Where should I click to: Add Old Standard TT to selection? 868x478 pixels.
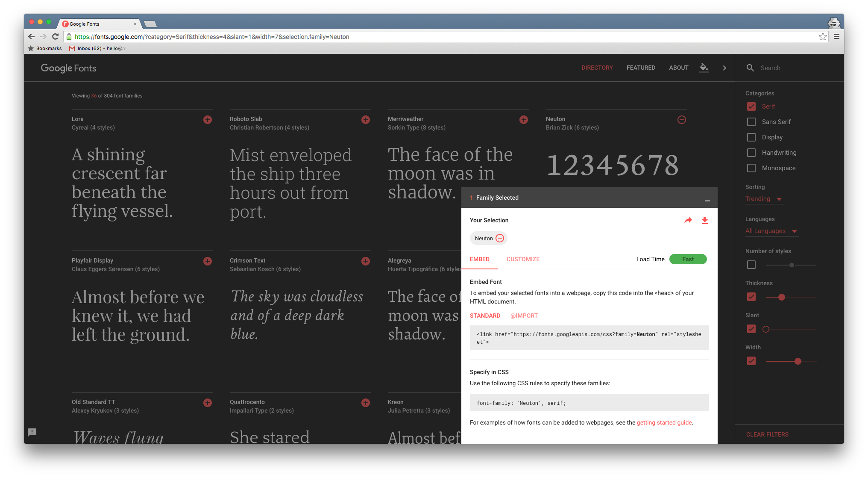click(208, 403)
